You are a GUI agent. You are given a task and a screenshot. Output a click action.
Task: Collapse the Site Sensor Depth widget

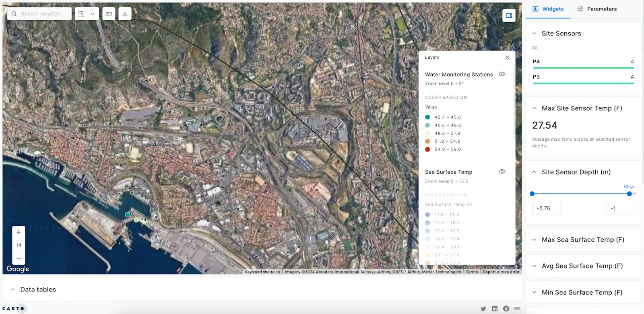[534, 172]
